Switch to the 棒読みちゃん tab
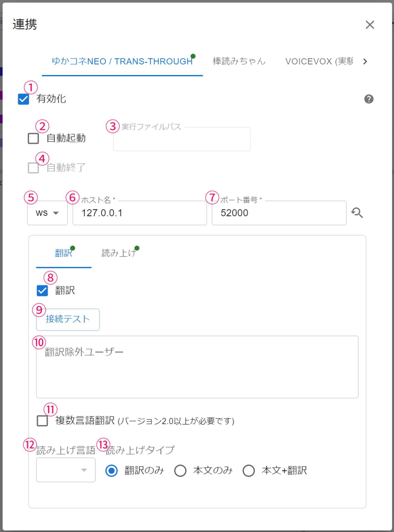394x532 pixels. (239, 61)
